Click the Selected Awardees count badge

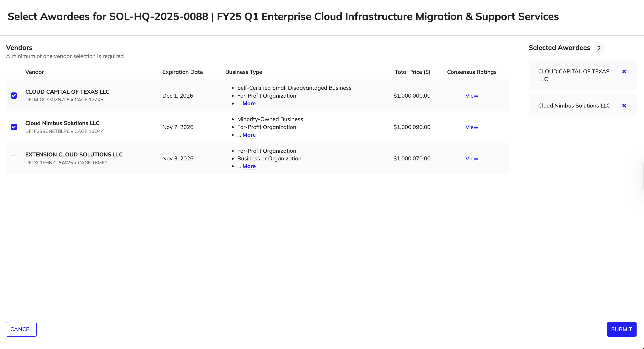coord(599,48)
